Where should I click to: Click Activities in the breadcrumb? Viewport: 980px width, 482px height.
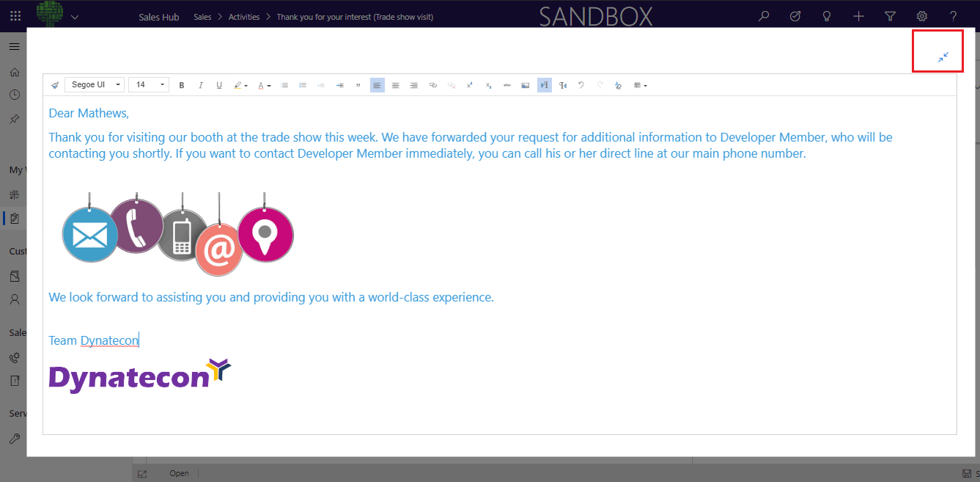point(244,17)
